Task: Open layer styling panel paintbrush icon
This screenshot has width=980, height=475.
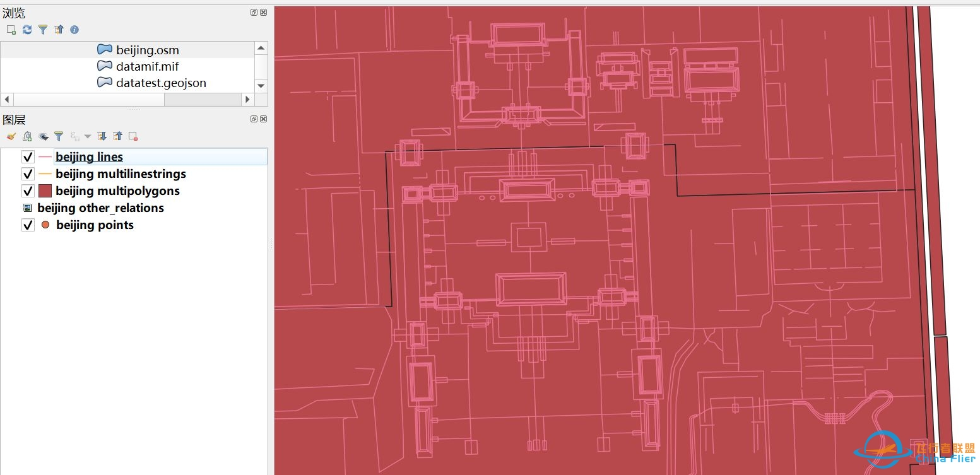Action: tap(11, 136)
